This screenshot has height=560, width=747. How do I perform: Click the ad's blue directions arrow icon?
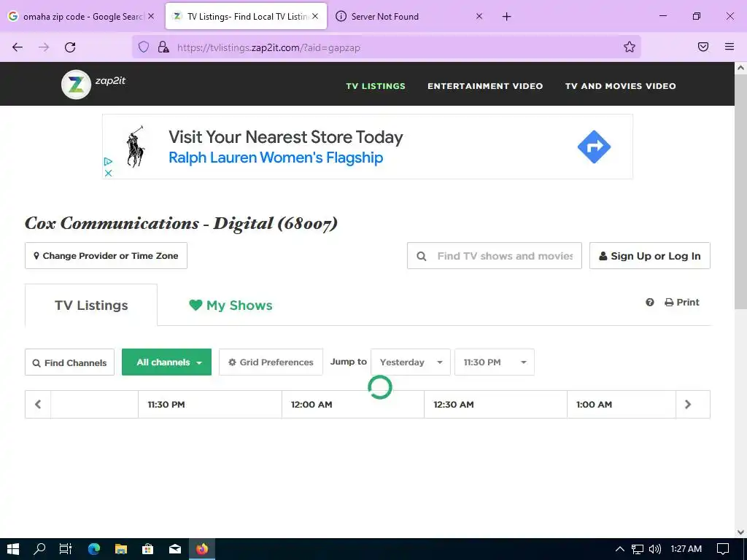pos(594,147)
